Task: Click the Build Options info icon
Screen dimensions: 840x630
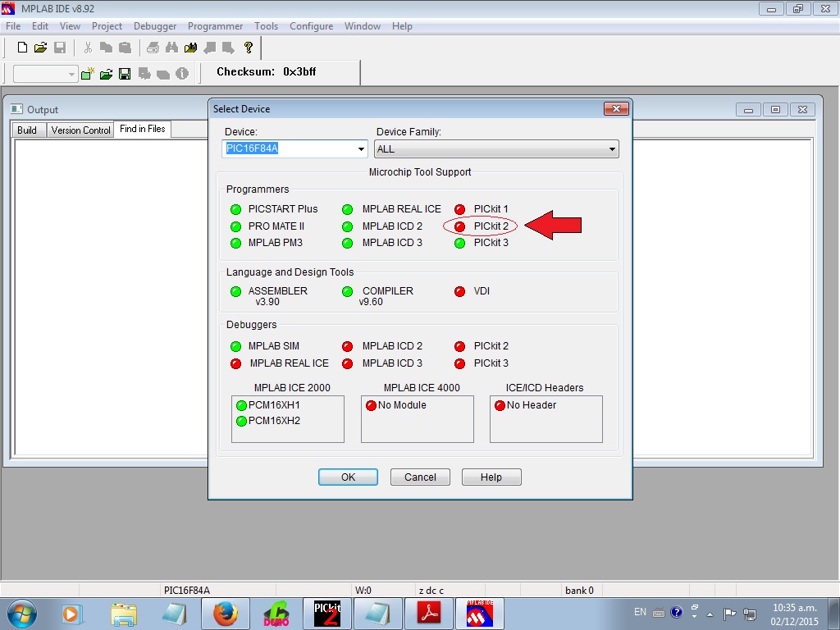Action: 182,73
